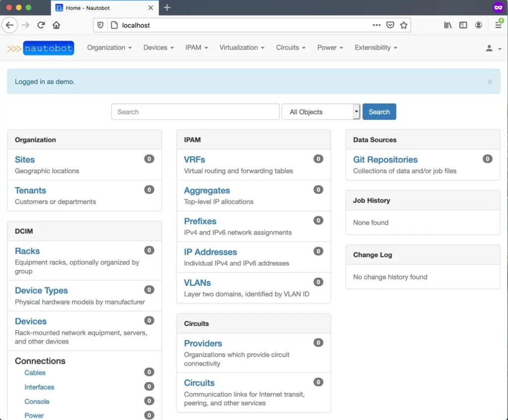Open the Providers link
Screen dimensions: 508x420
pyautogui.click(x=203, y=343)
